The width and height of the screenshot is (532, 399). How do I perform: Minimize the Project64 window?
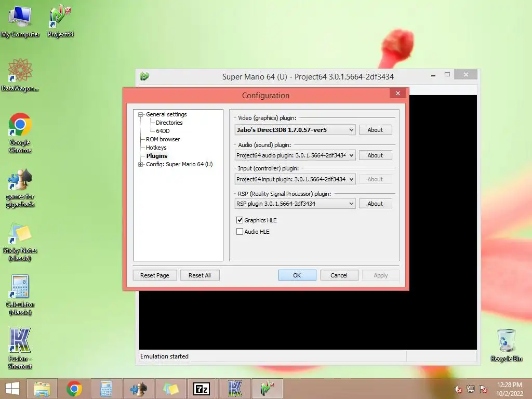coord(433,75)
